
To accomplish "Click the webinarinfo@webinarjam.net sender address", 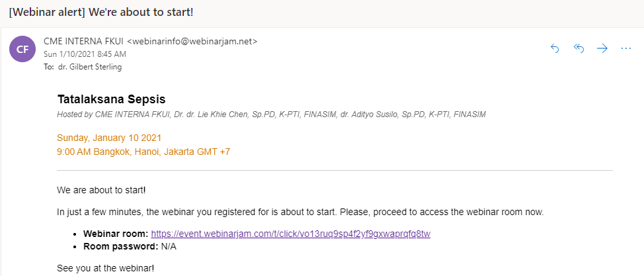I will click(192, 41).
